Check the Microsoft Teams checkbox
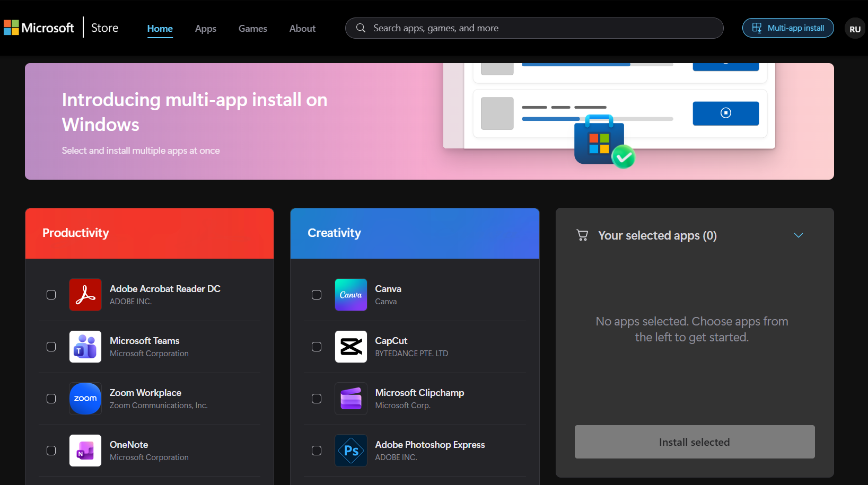The image size is (868, 485). coord(51,347)
